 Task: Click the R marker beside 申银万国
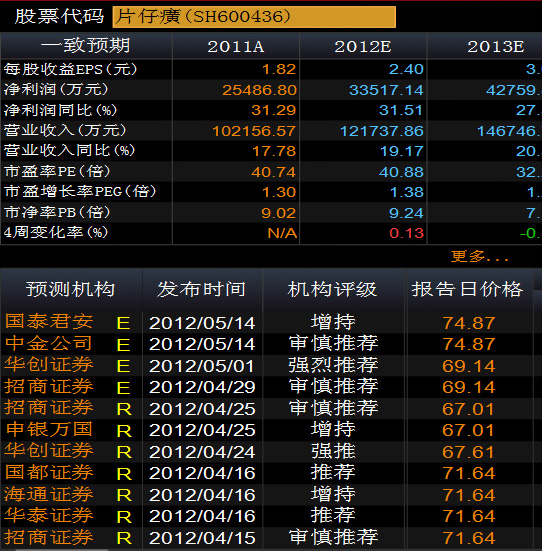(124, 431)
